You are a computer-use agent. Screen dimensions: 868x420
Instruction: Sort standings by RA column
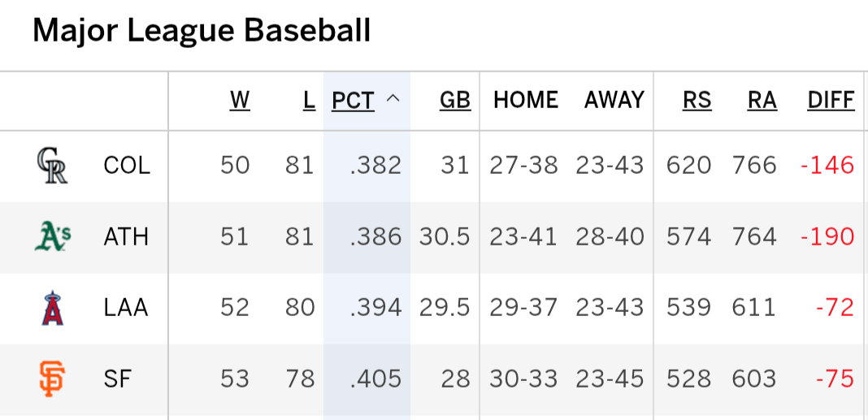click(x=762, y=100)
